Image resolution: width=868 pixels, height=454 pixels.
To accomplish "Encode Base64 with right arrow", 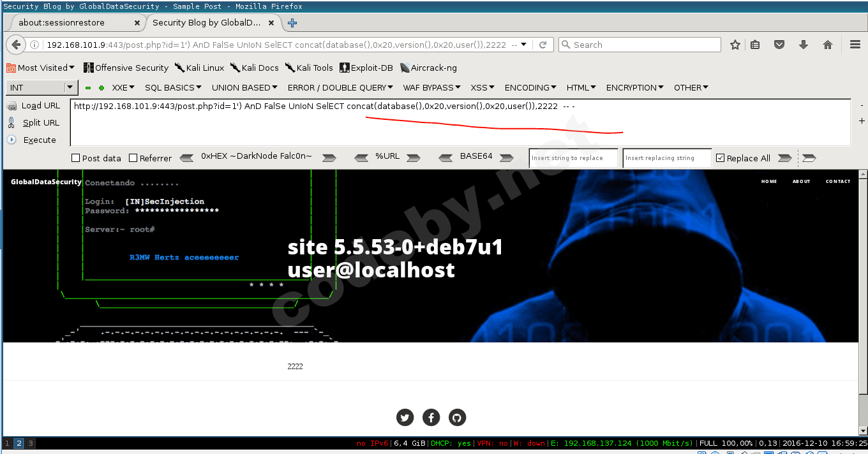I will point(507,157).
